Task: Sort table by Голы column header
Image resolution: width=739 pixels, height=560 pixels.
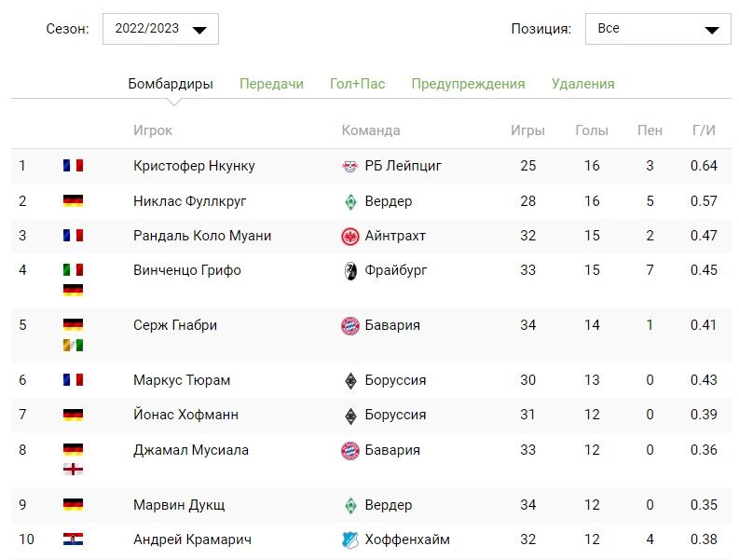Action: pos(592,130)
